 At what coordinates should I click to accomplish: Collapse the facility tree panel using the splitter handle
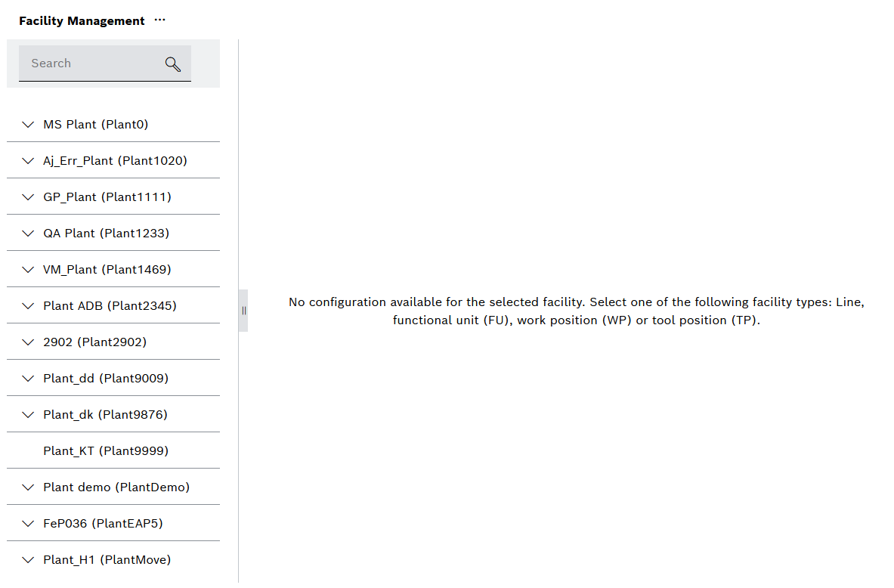tap(243, 310)
